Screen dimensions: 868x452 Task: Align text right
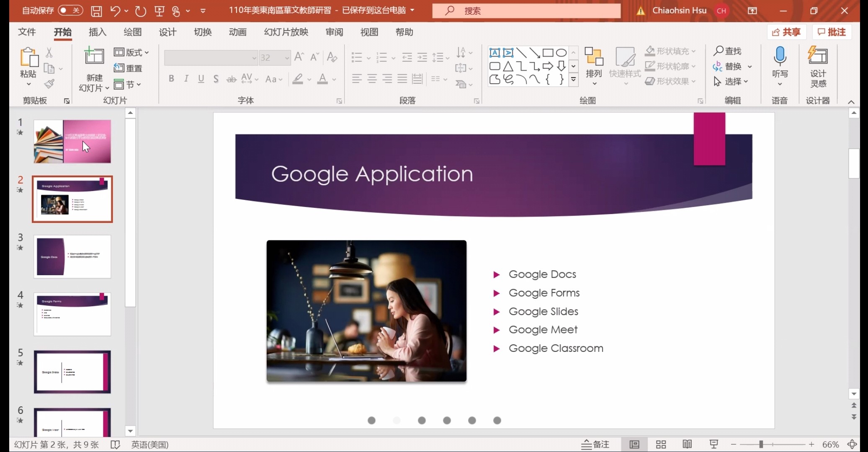387,79
